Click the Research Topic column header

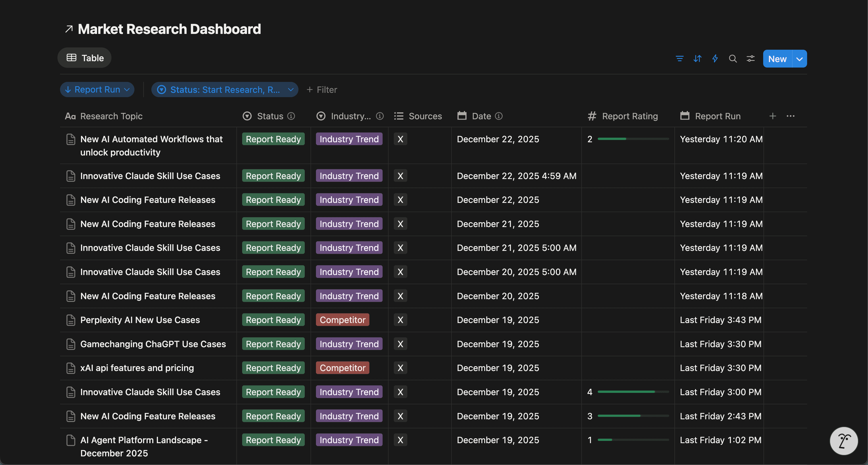coord(111,116)
